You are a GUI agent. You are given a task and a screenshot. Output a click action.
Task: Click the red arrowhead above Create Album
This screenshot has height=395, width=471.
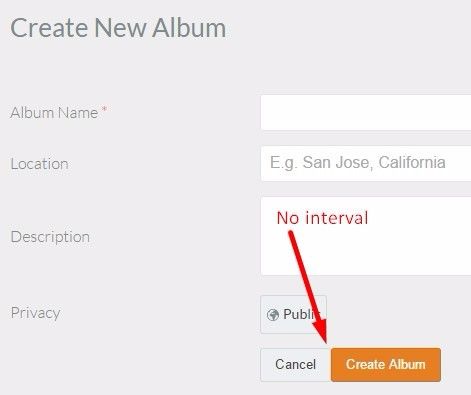point(320,330)
